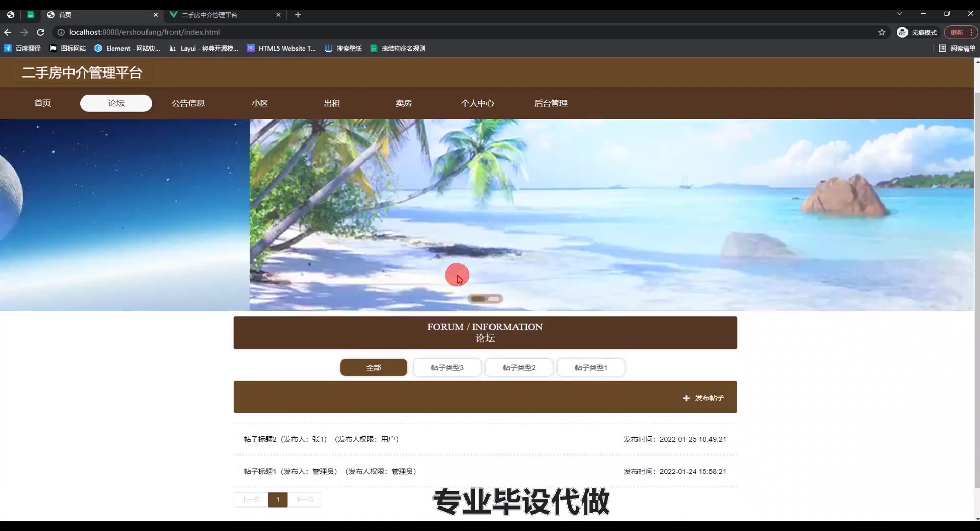Viewport: 980px width, 531px height.
Task: View site information icon in address bar
Action: (x=61, y=32)
